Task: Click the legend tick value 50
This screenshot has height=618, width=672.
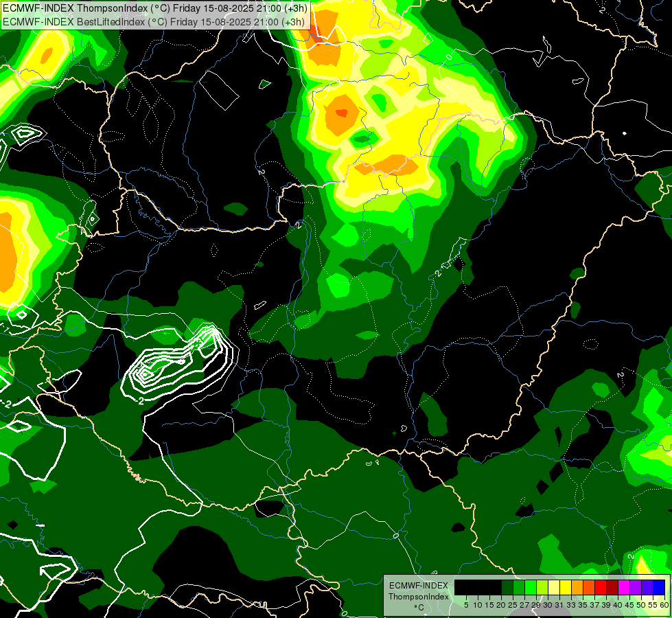Action: 641,605
